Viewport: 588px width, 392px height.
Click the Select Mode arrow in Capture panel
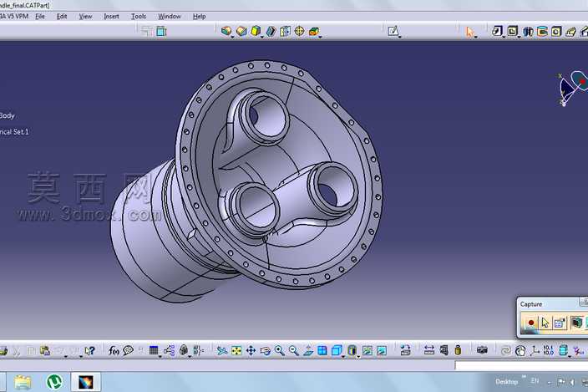click(x=545, y=323)
